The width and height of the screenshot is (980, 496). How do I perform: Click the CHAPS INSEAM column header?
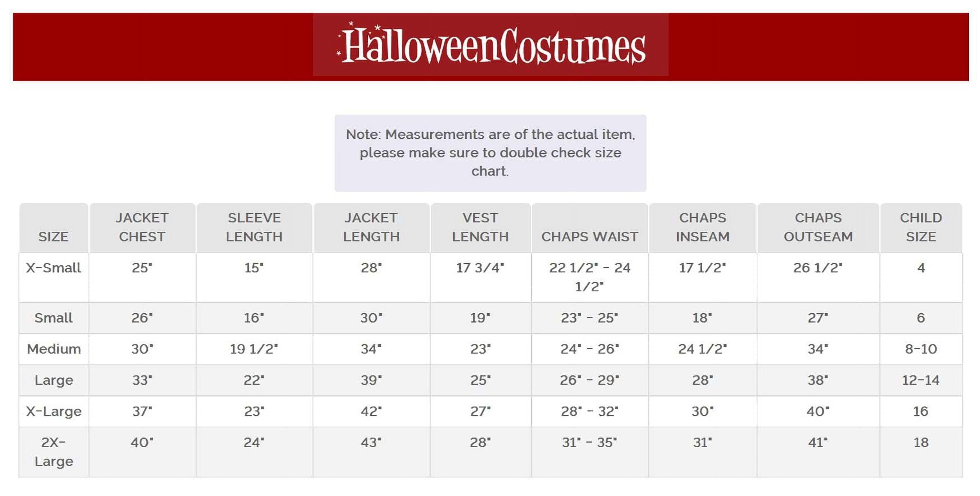tap(703, 228)
